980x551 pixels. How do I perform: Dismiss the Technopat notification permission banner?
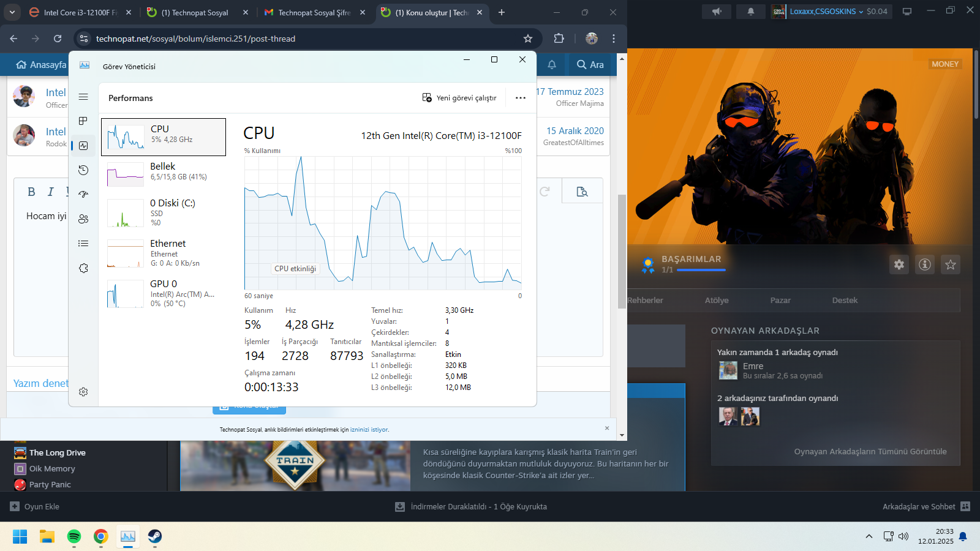[607, 428]
